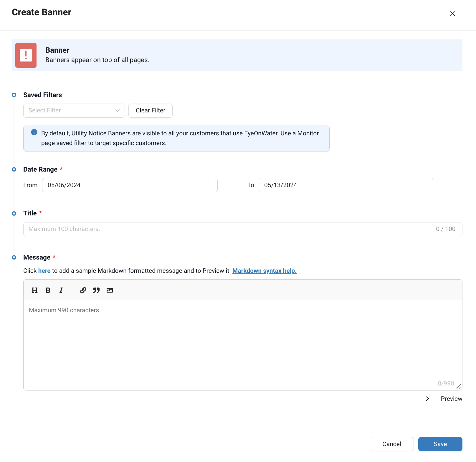This screenshot has width=476, height=462.
Task: Toggle bold text in message editor
Action: tap(48, 290)
